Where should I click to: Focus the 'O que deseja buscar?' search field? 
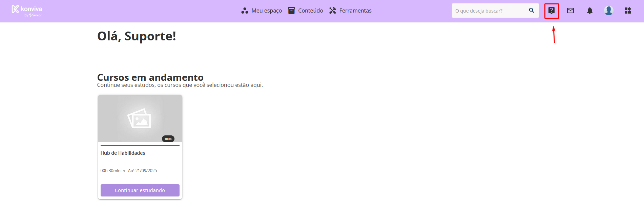pyautogui.click(x=490, y=11)
